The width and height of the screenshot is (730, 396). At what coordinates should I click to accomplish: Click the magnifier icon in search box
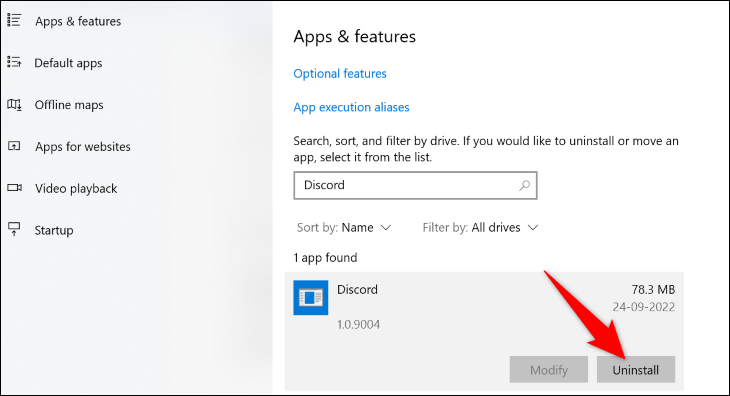click(x=524, y=185)
